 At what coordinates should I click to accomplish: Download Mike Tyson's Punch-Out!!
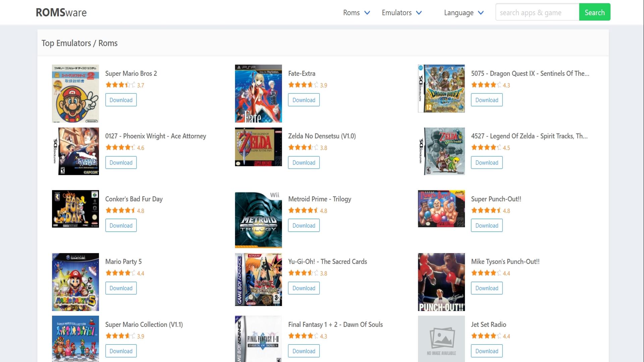pyautogui.click(x=487, y=288)
